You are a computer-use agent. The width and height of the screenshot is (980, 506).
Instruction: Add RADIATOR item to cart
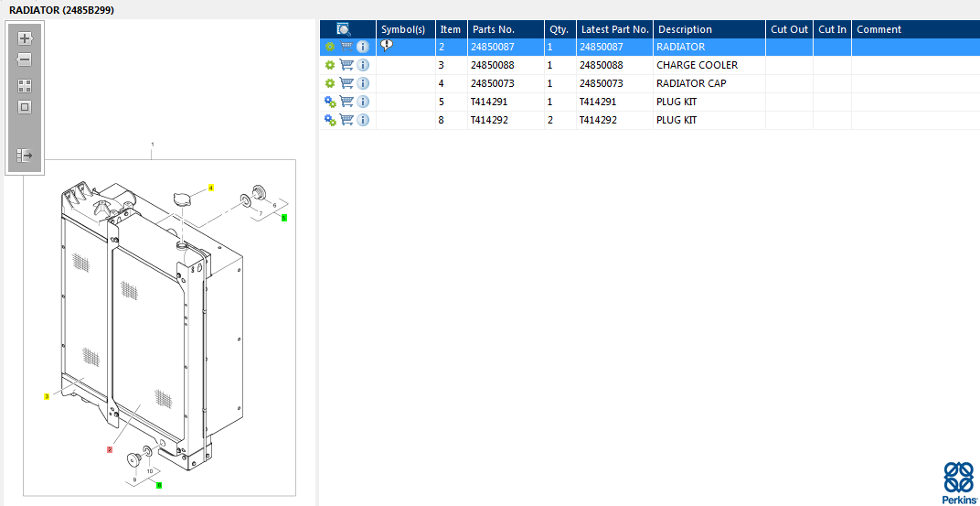pos(346,47)
